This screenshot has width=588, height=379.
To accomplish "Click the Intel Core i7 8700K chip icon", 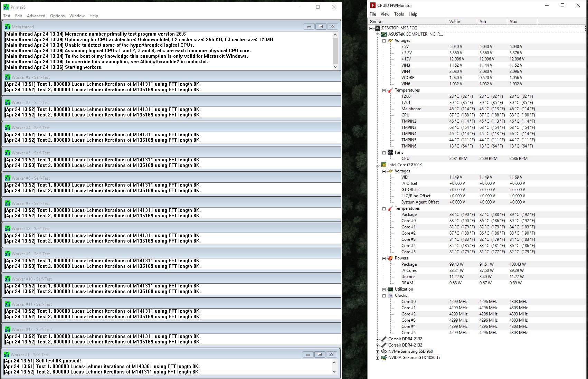I will [383, 165].
